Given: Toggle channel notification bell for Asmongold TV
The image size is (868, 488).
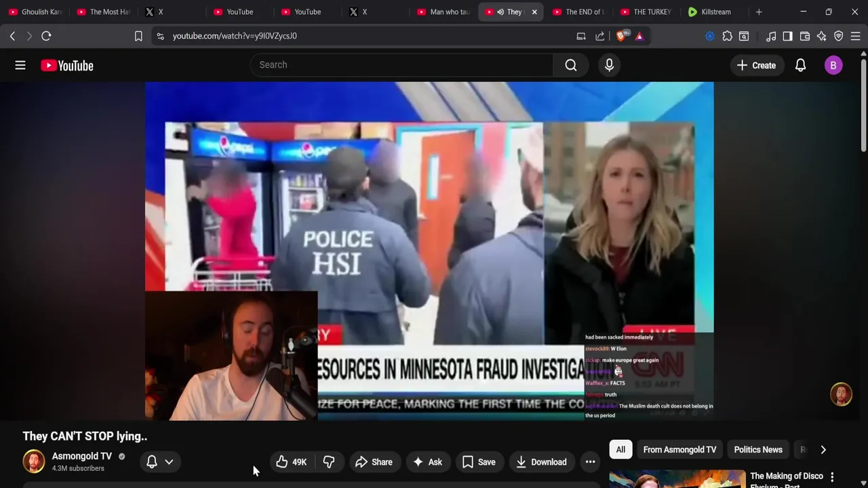Looking at the screenshot, I should click(152, 462).
